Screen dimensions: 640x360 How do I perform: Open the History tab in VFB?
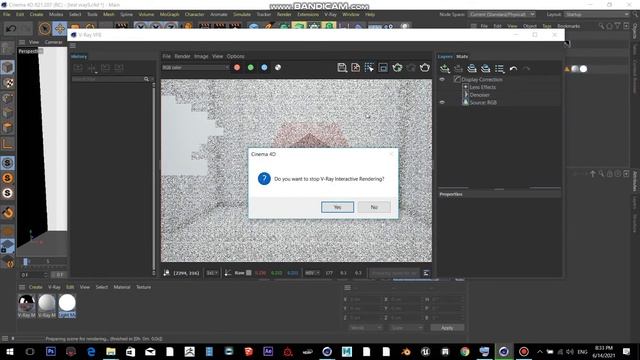point(79,56)
